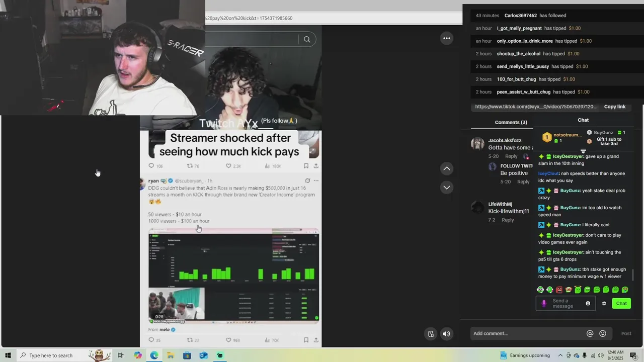
Task: Select the first emote in quick emote row
Action: [x=540, y=290]
